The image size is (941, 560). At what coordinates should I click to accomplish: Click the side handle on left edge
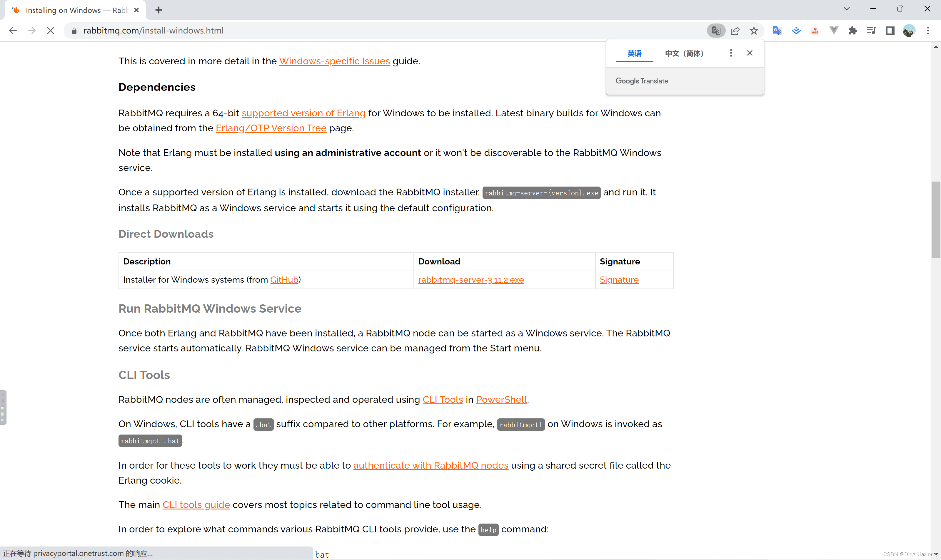(x=3, y=408)
